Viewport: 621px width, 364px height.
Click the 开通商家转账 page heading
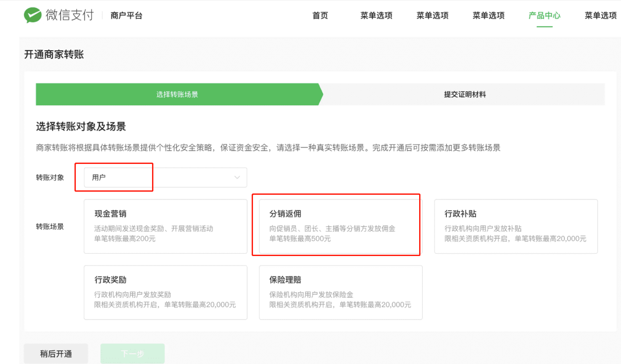(54, 55)
